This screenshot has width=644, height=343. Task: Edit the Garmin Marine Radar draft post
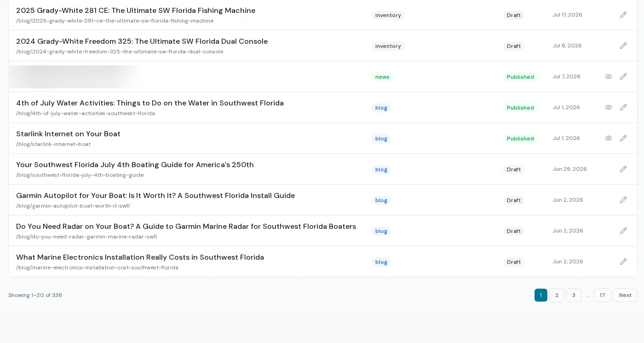623,231
